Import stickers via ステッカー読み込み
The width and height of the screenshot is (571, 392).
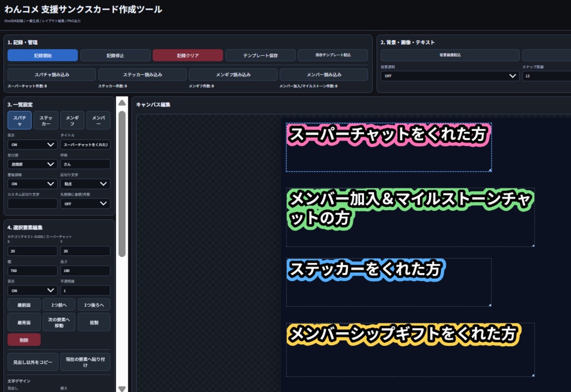click(x=142, y=75)
